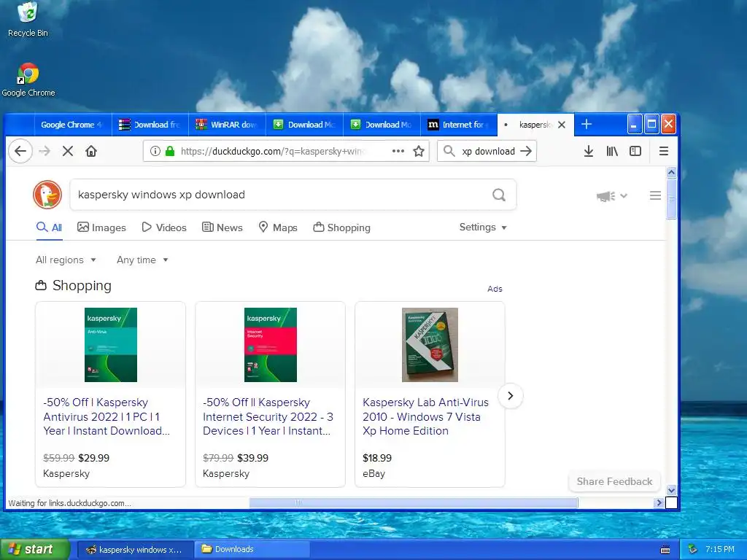Open Kaspersky Internet Security 2022 link
Viewport: 747px width, 560px height.
[x=268, y=416]
